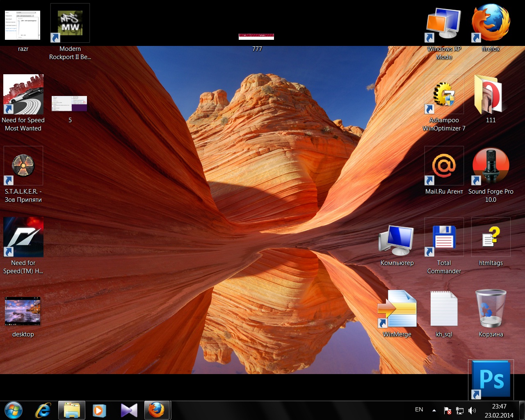Viewport: 525px width, 420px height.
Task: Open the Windows Start menu
Action: pyautogui.click(x=14, y=410)
